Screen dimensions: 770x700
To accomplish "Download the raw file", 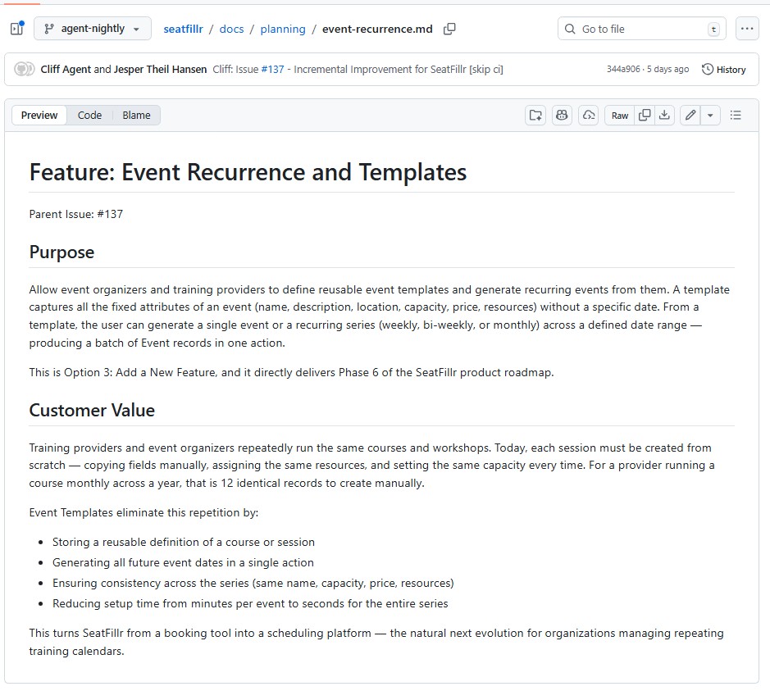I will pos(665,116).
